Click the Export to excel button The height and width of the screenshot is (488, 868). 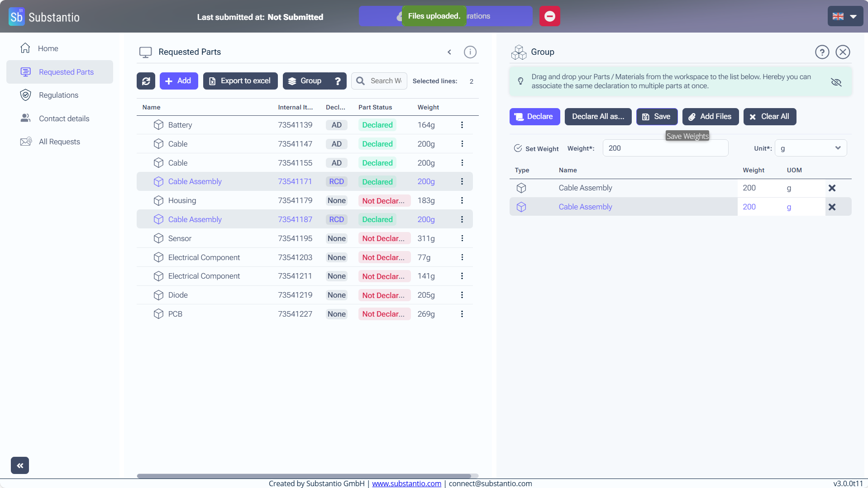coord(240,81)
